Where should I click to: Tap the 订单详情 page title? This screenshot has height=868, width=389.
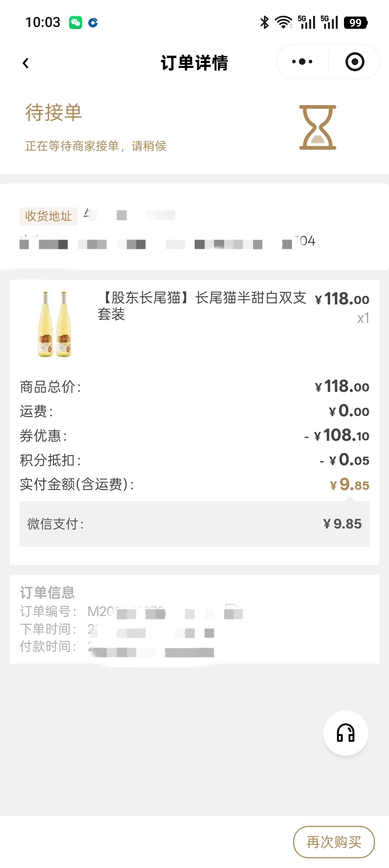[x=194, y=63]
